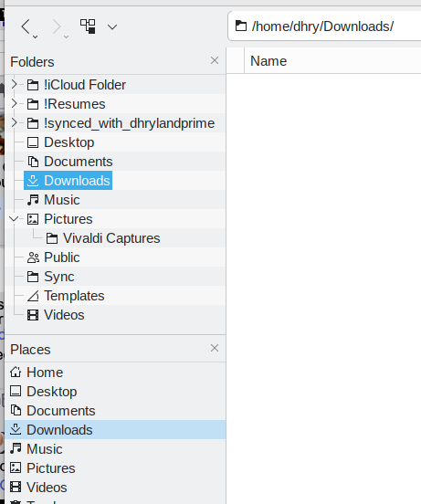Click the forward navigation arrow
The width and height of the screenshot is (421, 504).
(x=57, y=26)
